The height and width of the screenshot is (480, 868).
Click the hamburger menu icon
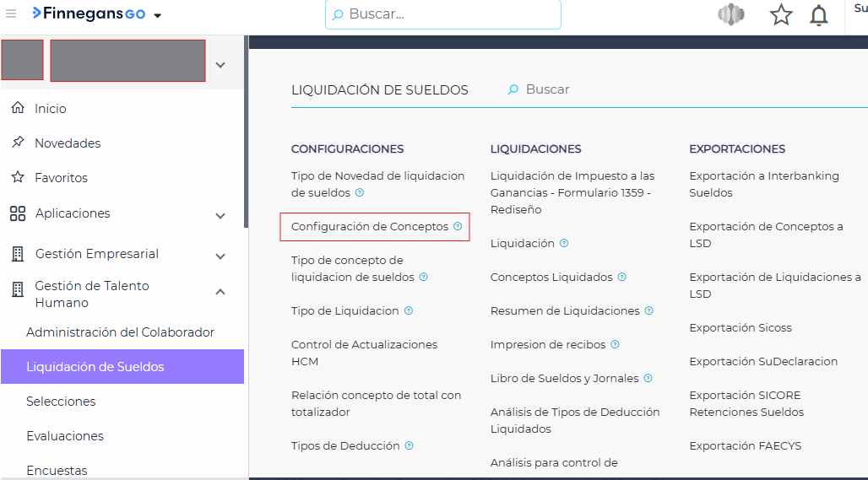(x=11, y=13)
